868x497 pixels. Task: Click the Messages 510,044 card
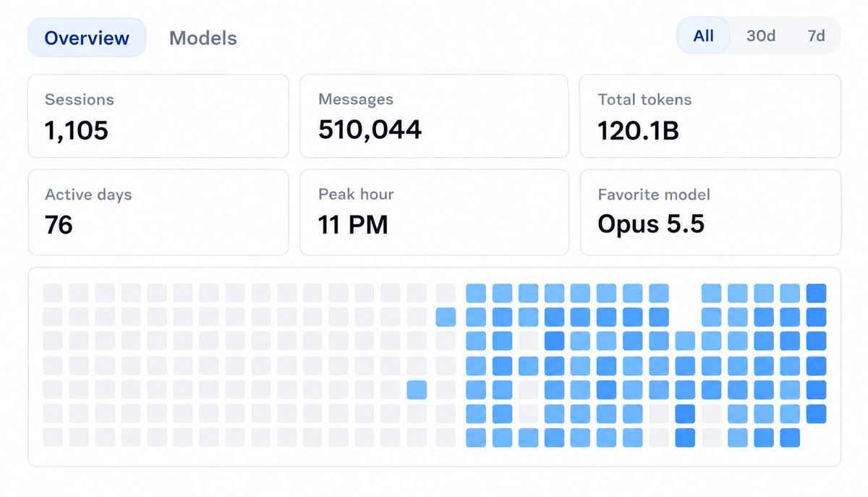tap(434, 116)
